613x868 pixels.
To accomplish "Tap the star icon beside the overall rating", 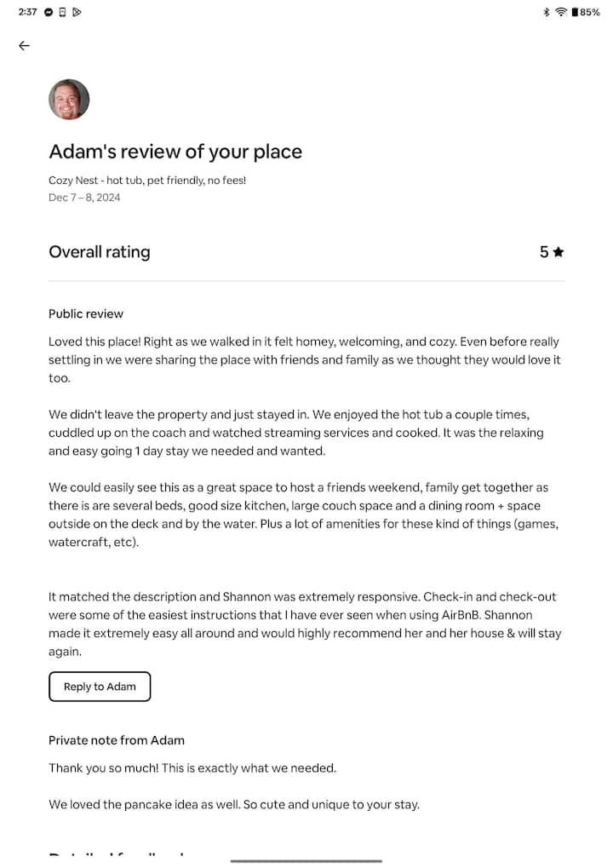I will point(559,252).
